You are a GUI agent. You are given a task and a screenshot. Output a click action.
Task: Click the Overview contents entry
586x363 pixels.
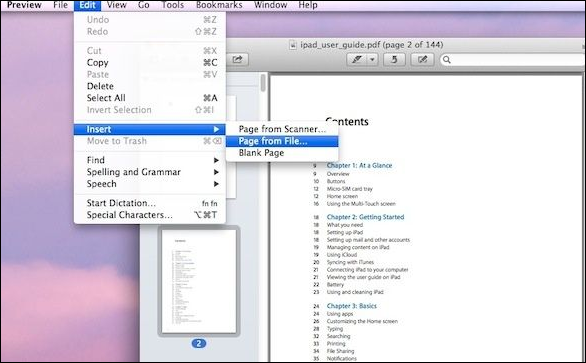coord(338,174)
